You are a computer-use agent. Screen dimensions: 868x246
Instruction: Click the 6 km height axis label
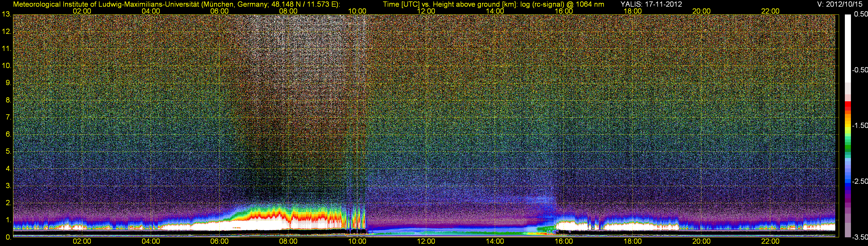point(8,135)
